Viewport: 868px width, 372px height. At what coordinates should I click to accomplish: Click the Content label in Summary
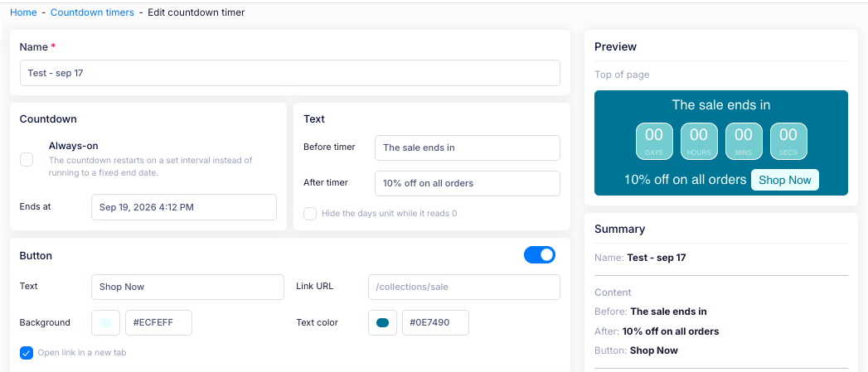coord(613,292)
